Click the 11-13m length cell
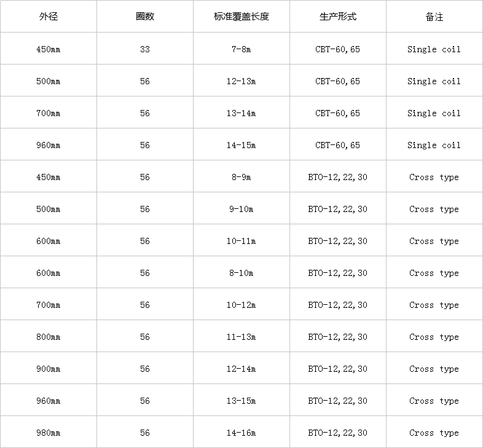Image resolution: width=483 pixels, height=448 pixels. pos(241,337)
